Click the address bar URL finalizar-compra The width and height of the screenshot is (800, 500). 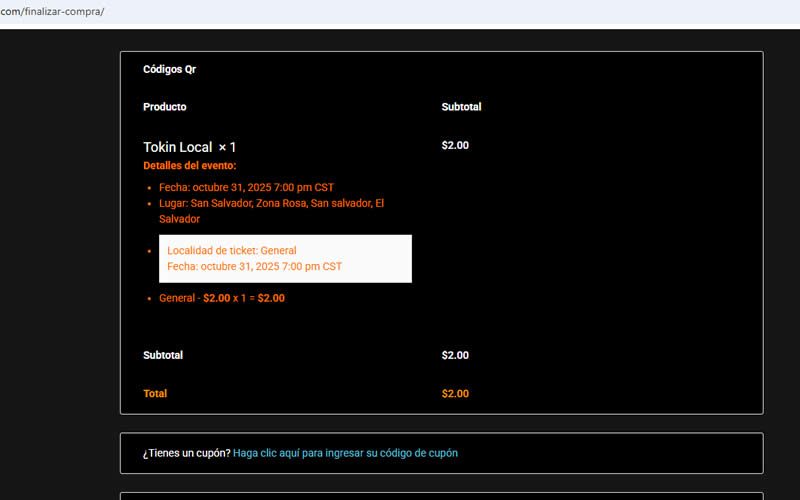coord(52,12)
